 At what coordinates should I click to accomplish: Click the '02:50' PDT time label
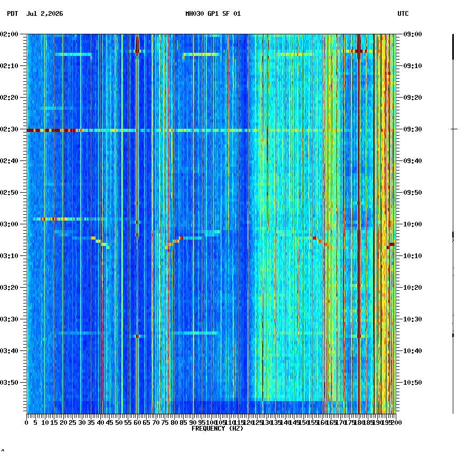coord(9,193)
